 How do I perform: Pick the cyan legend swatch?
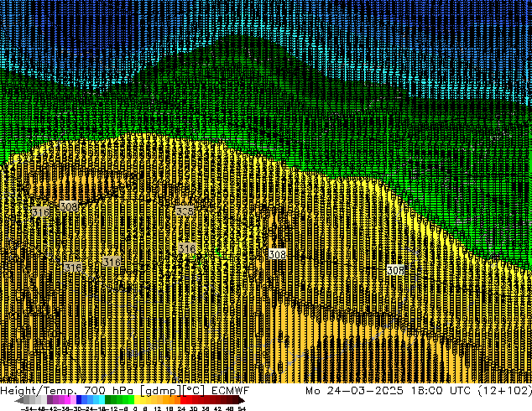click(102, 399)
